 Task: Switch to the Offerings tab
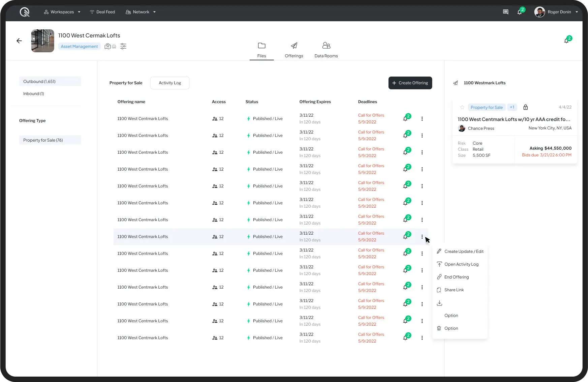click(x=294, y=50)
